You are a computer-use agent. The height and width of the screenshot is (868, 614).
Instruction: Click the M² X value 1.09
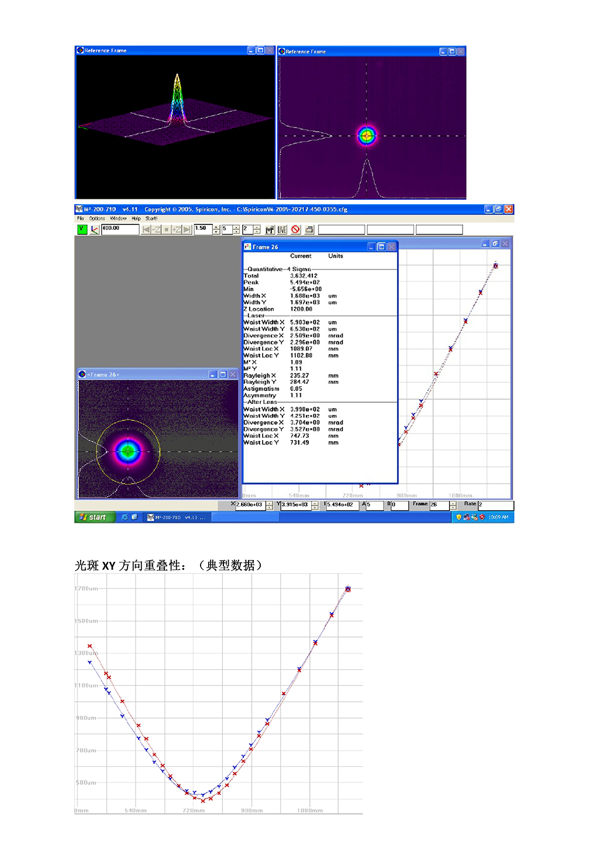pyautogui.click(x=296, y=362)
